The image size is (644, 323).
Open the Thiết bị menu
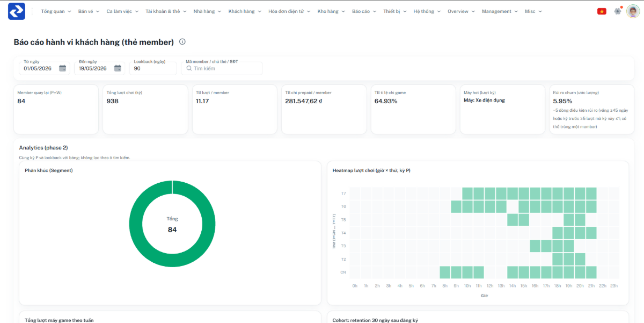396,11
